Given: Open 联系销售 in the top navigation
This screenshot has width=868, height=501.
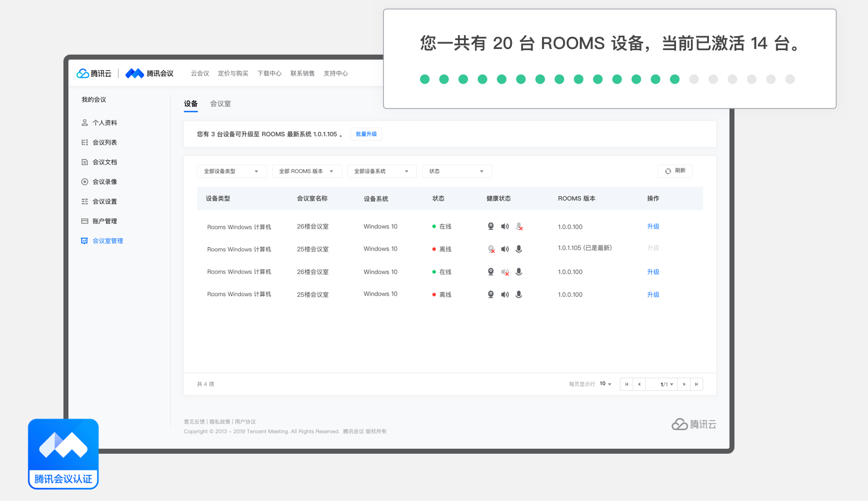Looking at the screenshot, I should coord(303,73).
